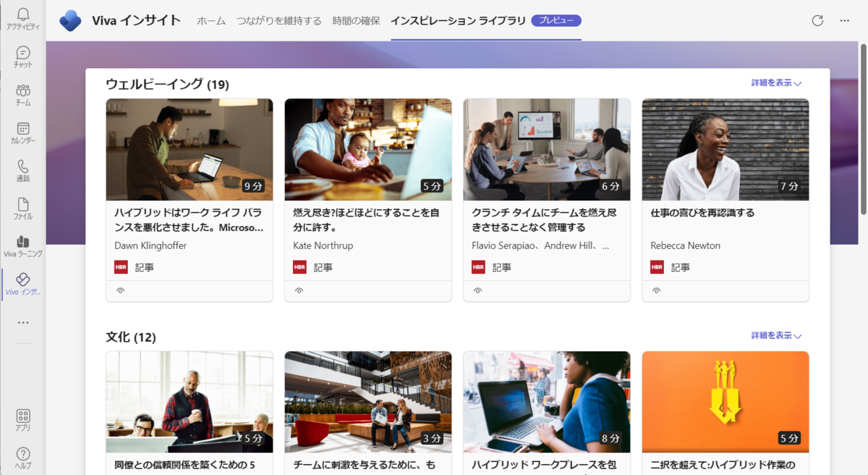Click the author name Rebecca Newton

point(686,245)
